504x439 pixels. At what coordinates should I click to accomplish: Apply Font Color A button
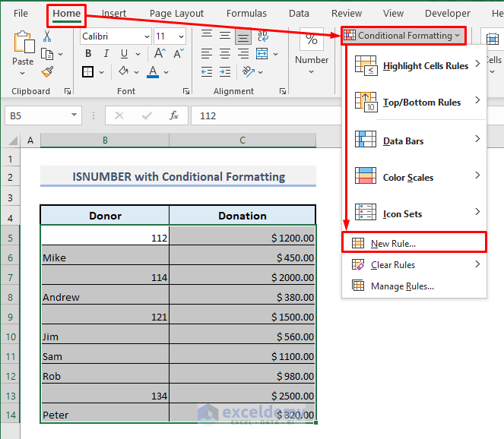pos(153,72)
